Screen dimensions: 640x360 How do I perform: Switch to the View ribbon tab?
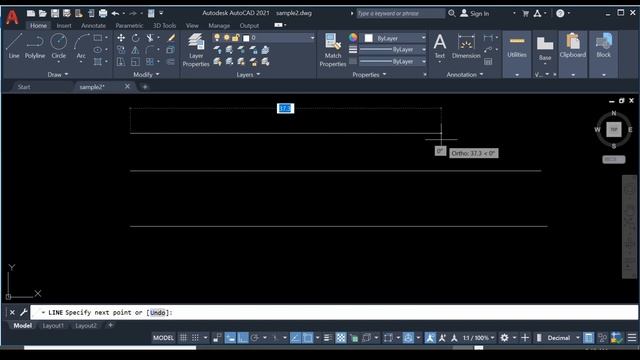192,25
